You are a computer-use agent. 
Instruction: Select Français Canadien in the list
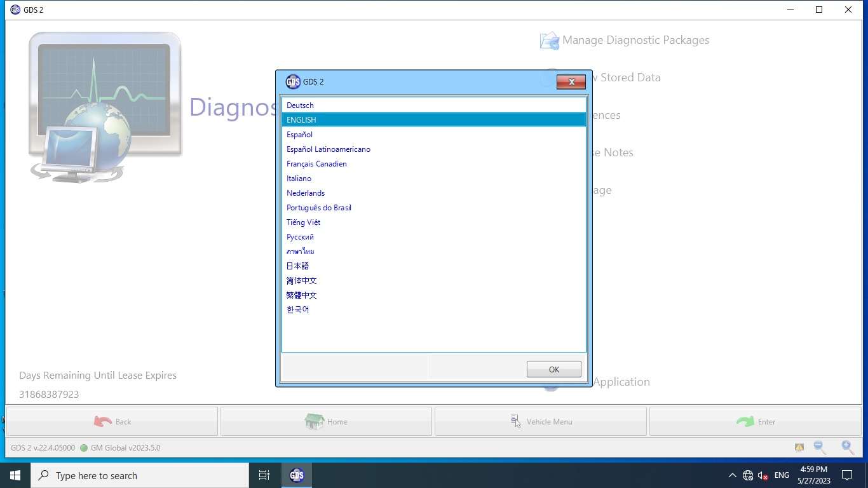tap(316, 164)
